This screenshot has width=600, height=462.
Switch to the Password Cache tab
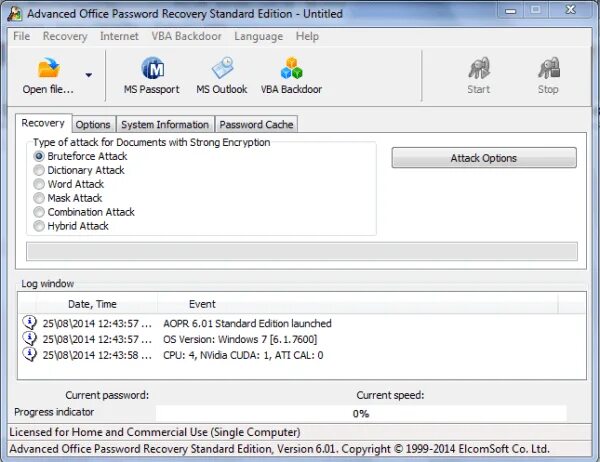coord(256,124)
